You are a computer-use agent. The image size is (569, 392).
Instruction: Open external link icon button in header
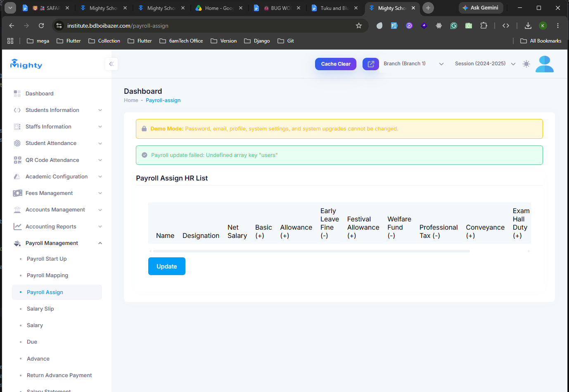click(x=371, y=64)
